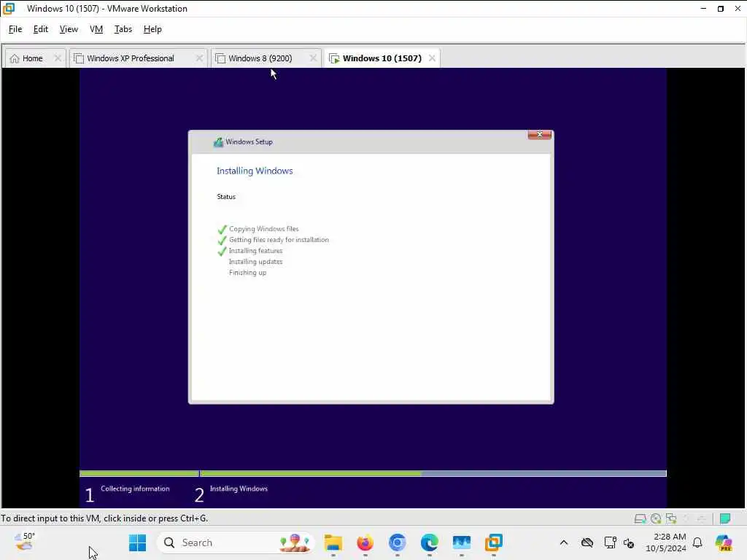Screen dimensions: 747x560
Task: Click 'Installing features' status line
Action: pos(256,251)
